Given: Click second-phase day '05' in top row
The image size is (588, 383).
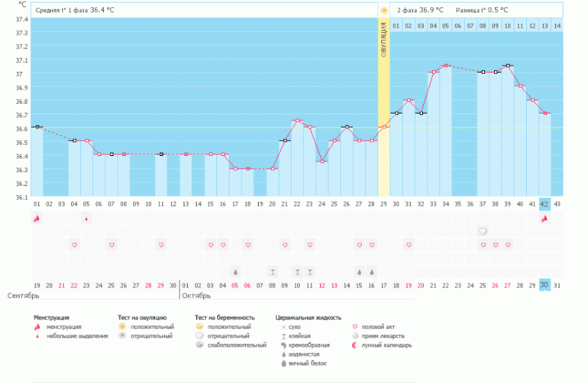Looking at the screenshot, I should pyautogui.click(x=445, y=26).
